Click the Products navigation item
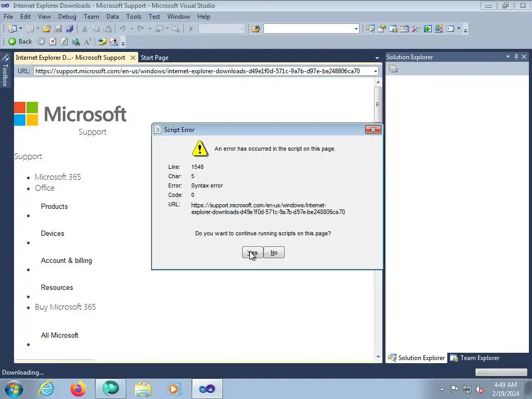Screen dimensions: 532x399 pos(54,206)
